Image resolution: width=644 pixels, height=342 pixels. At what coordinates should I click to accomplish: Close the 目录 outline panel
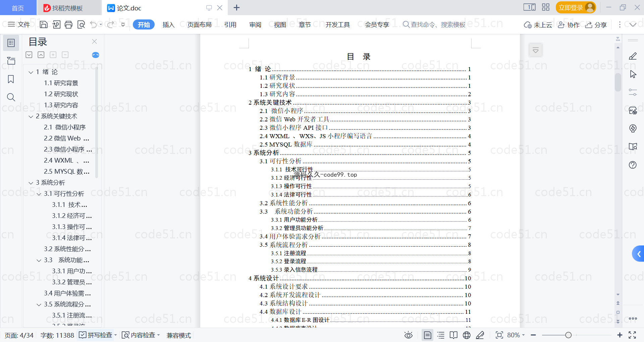pyautogui.click(x=95, y=42)
